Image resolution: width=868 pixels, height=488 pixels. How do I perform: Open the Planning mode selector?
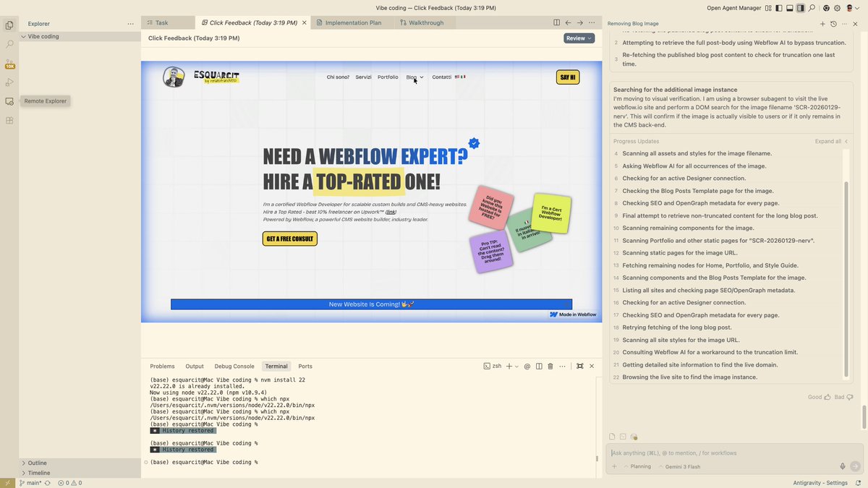[x=637, y=466]
